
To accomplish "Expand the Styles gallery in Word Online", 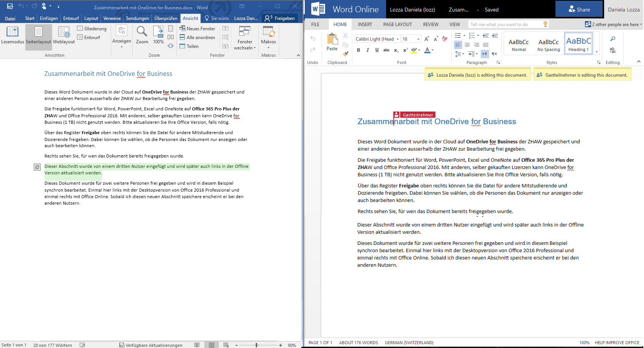I will tap(596, 52).
